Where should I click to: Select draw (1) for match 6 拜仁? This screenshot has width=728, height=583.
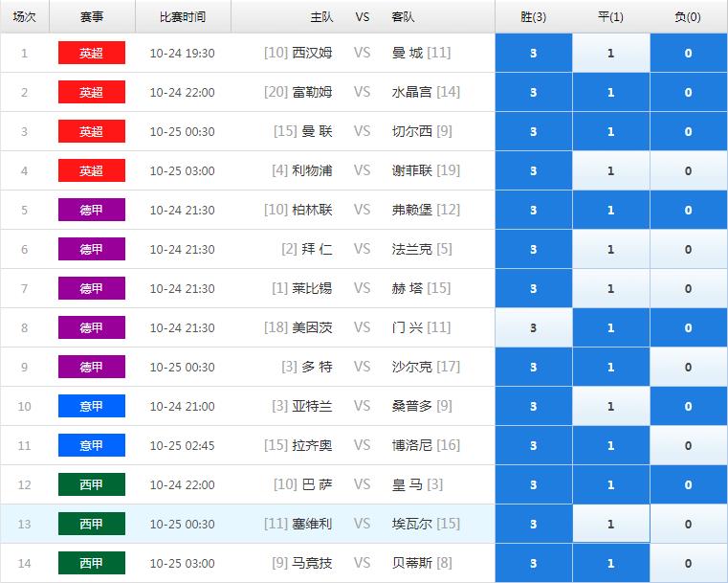(611, 249)
